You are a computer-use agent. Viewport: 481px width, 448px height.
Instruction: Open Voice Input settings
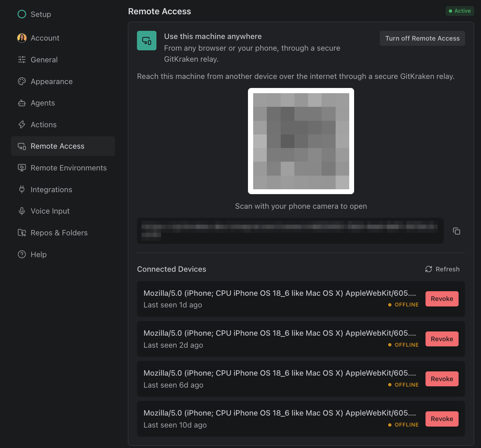pos(63,211)
